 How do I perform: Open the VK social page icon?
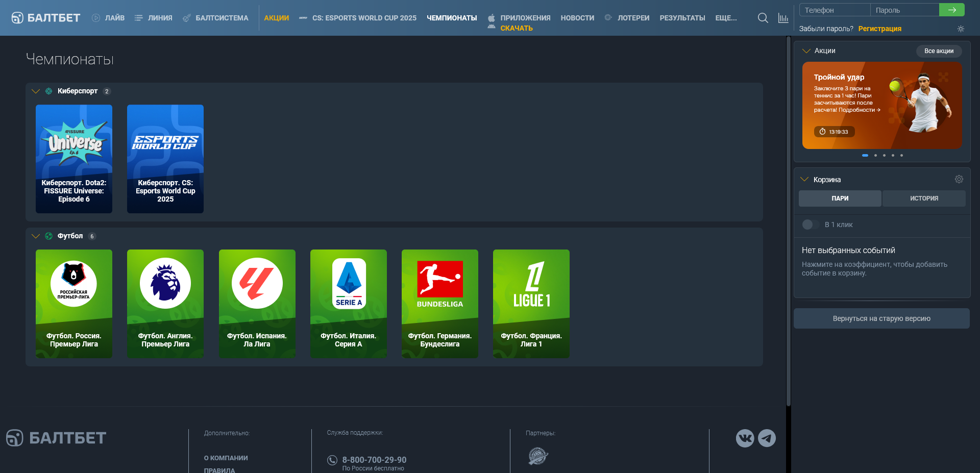(x=745, y=438)
